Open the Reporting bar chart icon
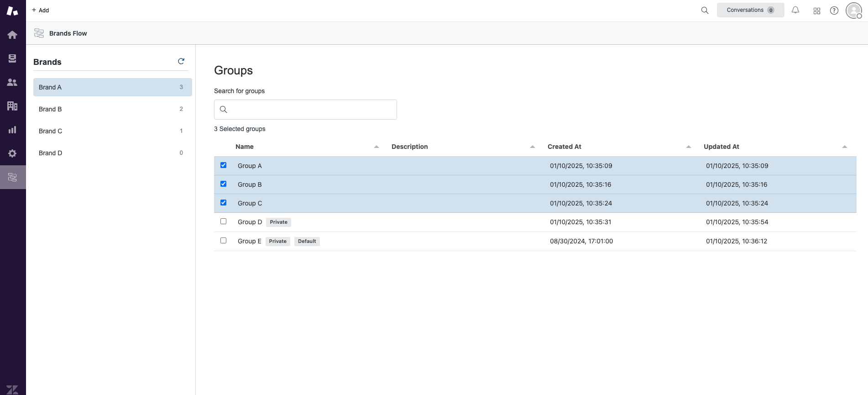The height and width of the screenshot is (395, 868). click(x=12, y=130)
